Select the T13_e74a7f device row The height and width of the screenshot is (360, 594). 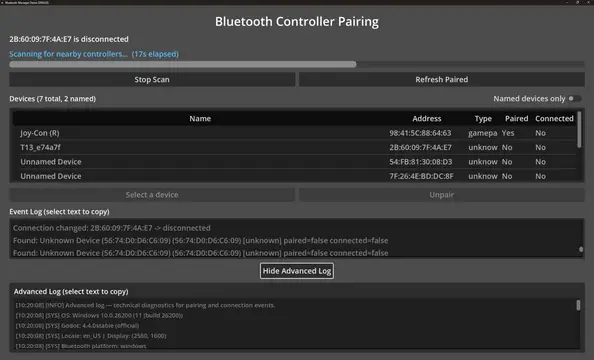tap(294, 147)
